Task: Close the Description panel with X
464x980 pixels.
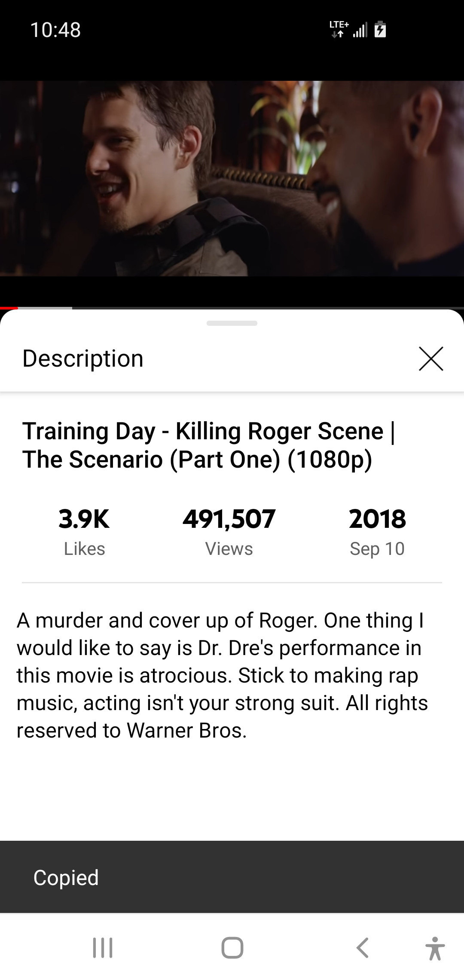Action: point(430,358)
